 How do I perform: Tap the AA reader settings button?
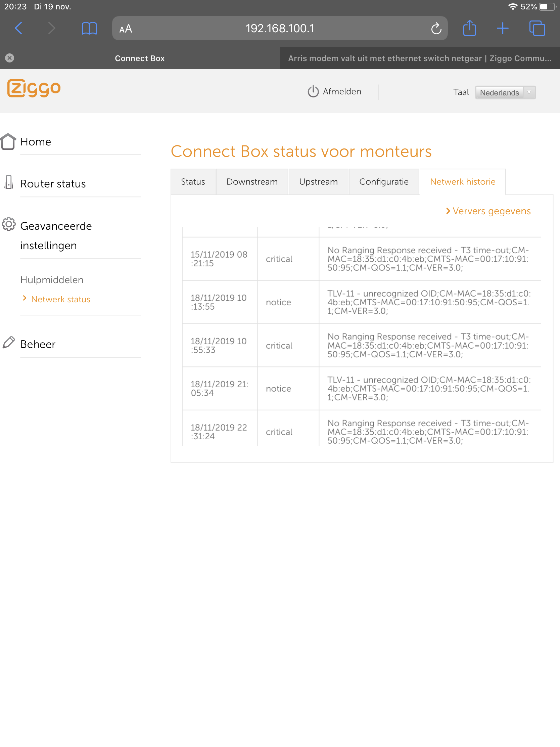(x=126, y=29)
